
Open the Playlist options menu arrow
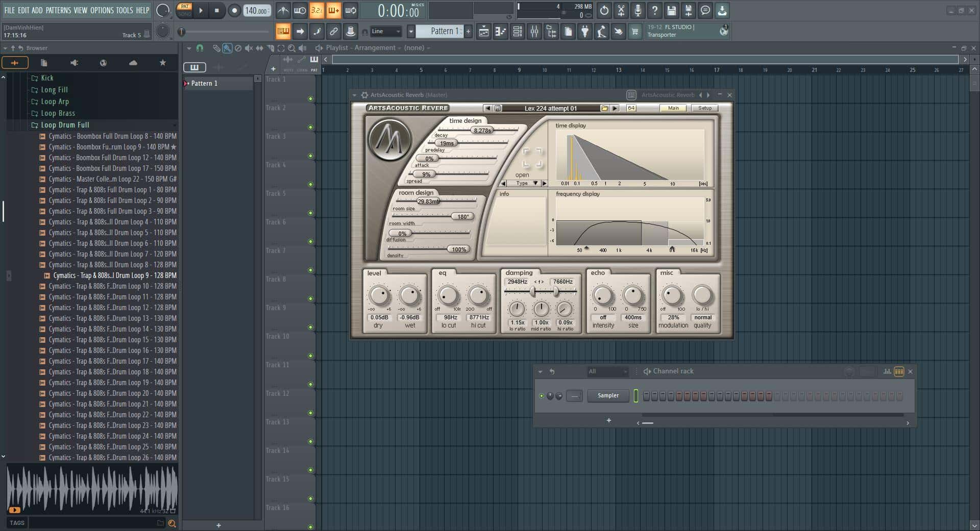[x=189, y=48]
